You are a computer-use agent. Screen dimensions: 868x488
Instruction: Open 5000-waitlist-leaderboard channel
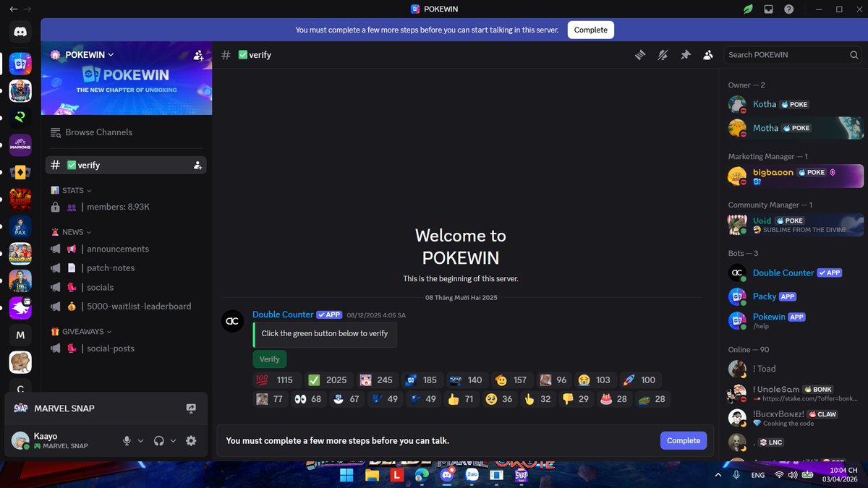click(x=126, y=307)
